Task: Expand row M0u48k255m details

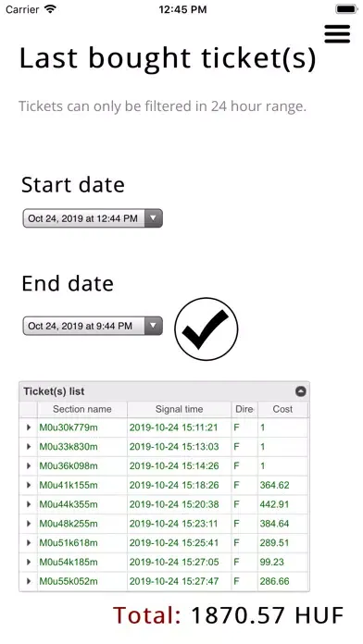Action: pyautogui.click(x=29, y=524)
